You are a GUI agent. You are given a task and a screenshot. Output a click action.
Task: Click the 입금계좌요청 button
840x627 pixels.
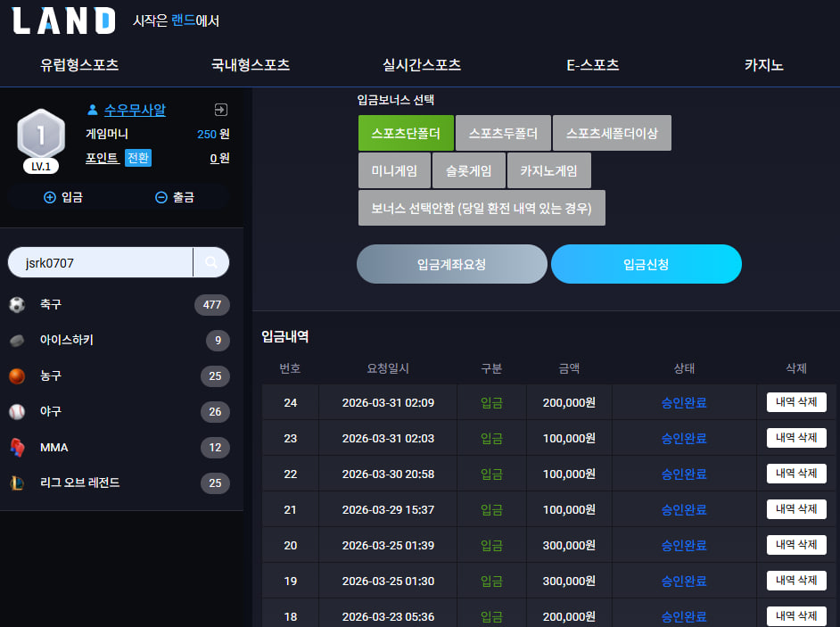(451, 264)
